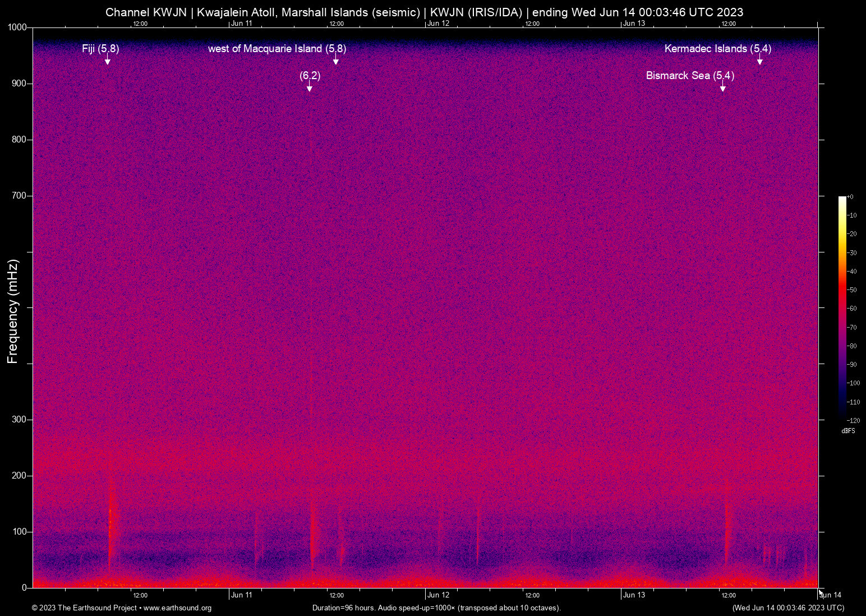The width and height of the screenshot is (866, 616).
Task: Click the dBFS unit label under color scale
Action: (848, 431)
